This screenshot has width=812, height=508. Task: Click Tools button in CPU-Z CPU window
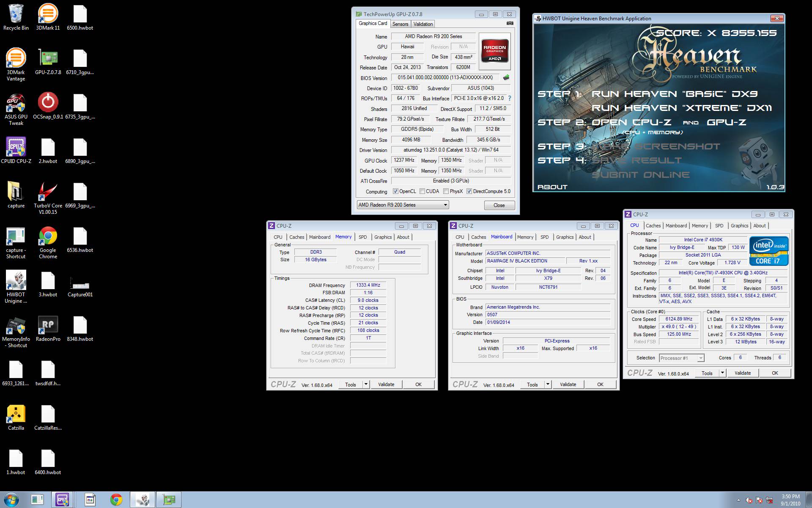click(x=707, y=373)
